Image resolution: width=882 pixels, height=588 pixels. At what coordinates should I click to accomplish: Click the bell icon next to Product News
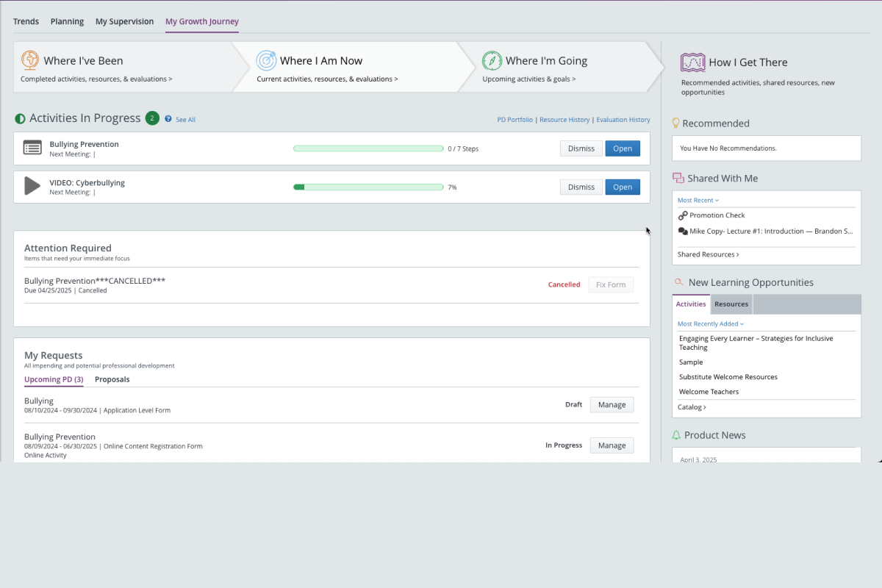[x=676, y=435]
